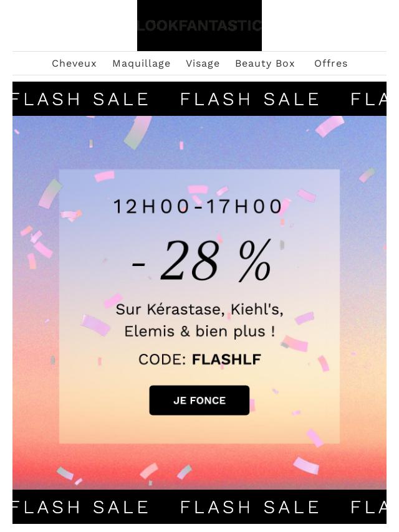
Task: Click the JE FONCE button
Action: (x=199, y=401)
